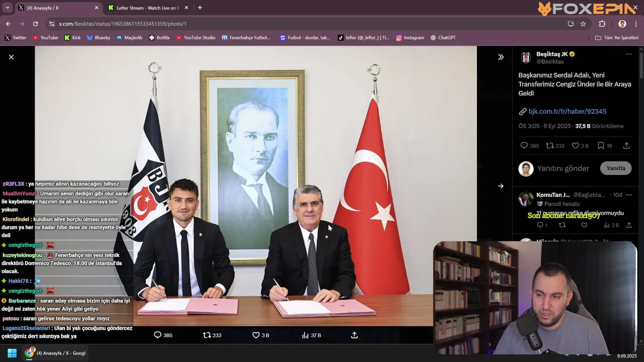This screenshot has height=362, width=644.
Task: Open the Chrome three-dot menu
Action: click(x=636, y=24)
